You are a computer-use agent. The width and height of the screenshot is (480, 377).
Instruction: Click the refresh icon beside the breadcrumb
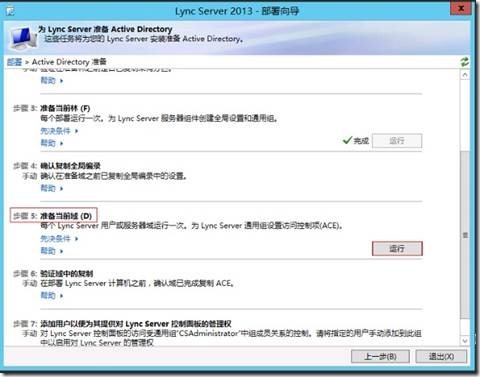(464, 62)
